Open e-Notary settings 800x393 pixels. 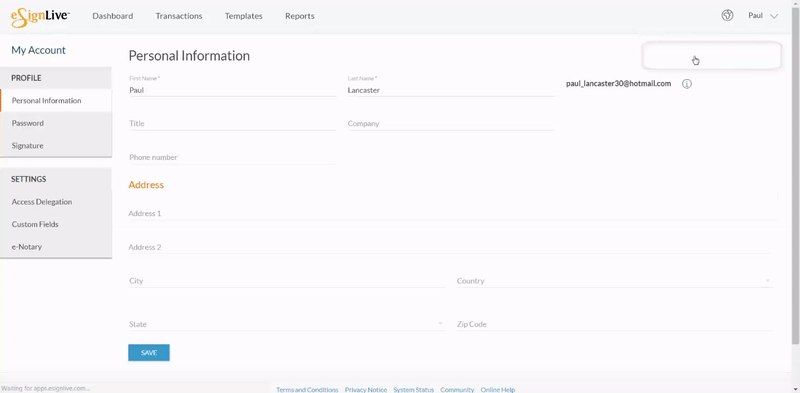pyautogui.click(x=56, y=247)
